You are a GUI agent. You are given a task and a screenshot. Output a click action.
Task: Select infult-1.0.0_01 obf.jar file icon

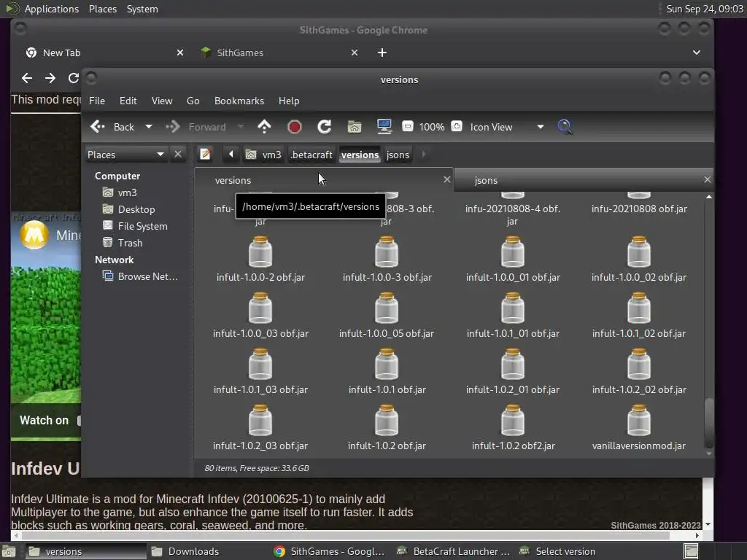coord(513,252)
